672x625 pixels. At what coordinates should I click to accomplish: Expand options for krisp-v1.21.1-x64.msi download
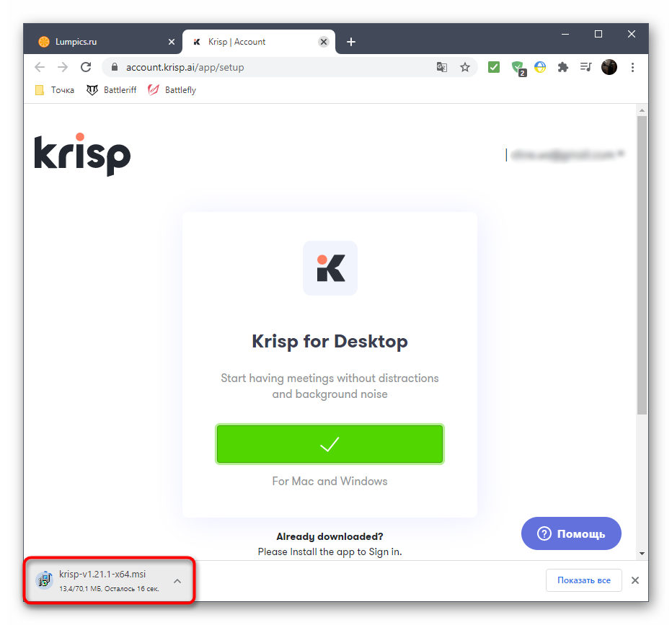177,581
